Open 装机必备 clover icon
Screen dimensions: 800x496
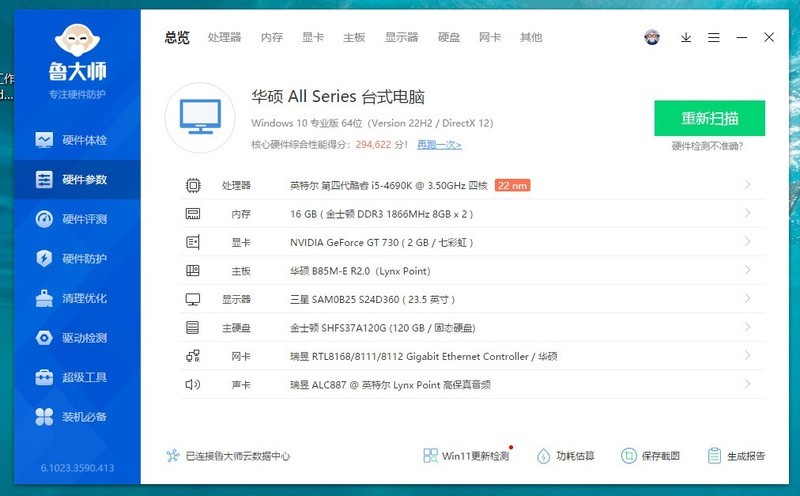[44, 417]
